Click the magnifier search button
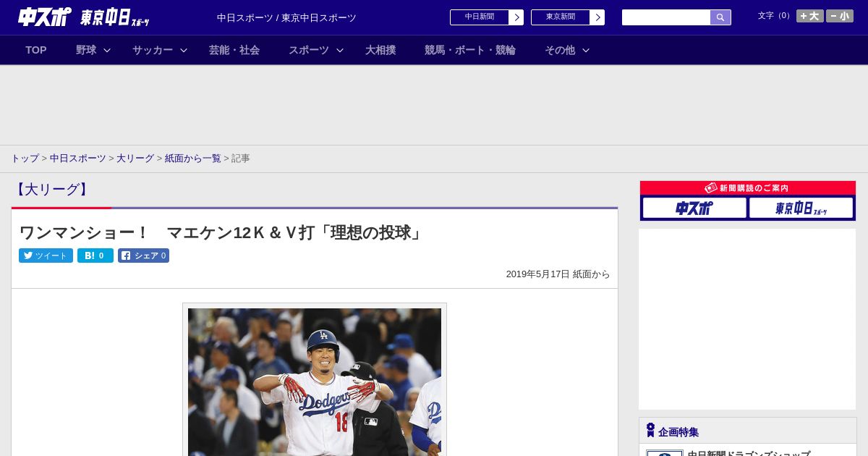 tap(720, 17)
